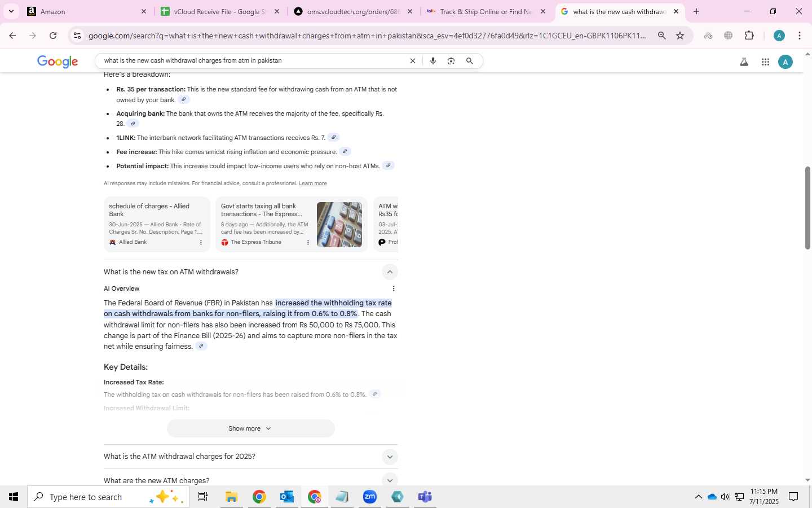
Task: Collapse 'What is the new tax on ATM withdrawals?'
Action: point(390,272)
